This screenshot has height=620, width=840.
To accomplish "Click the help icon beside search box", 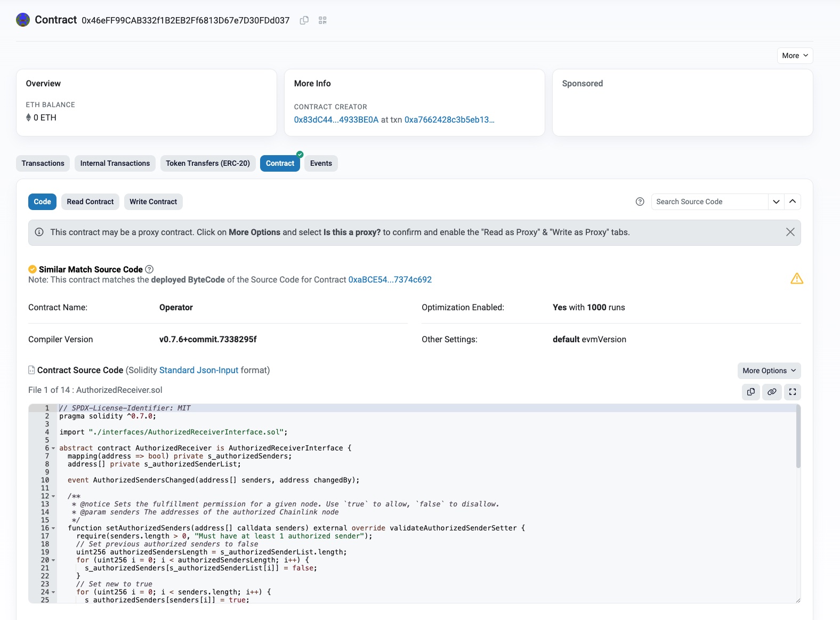I will pos(640,202).
